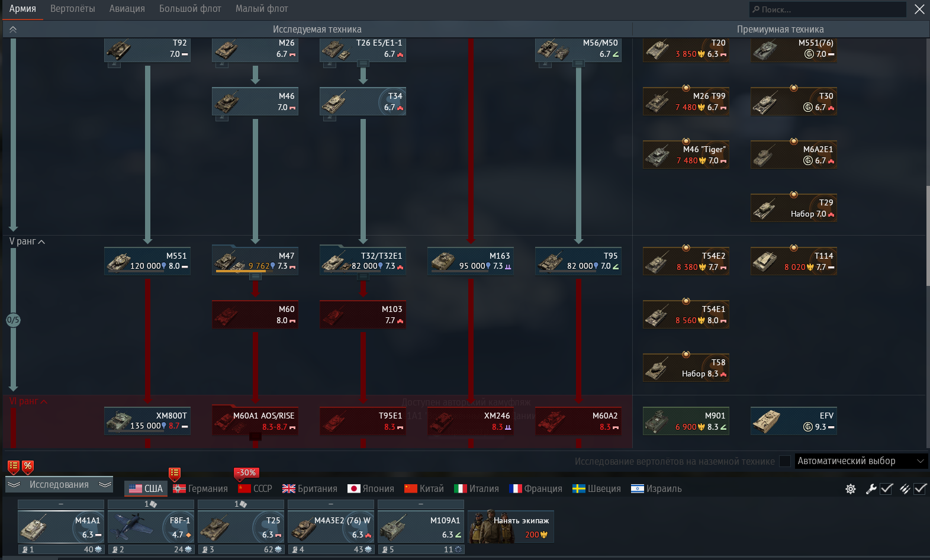930x560 pixels.
Task: Toggle the auto-ammo checkbox at far right
Action: click(x=920, y=489)
